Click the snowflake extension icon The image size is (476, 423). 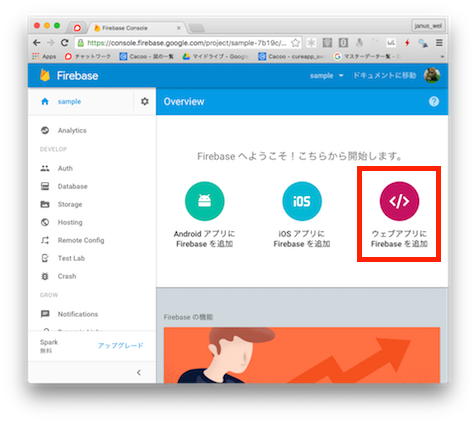(x=311, y=43)
